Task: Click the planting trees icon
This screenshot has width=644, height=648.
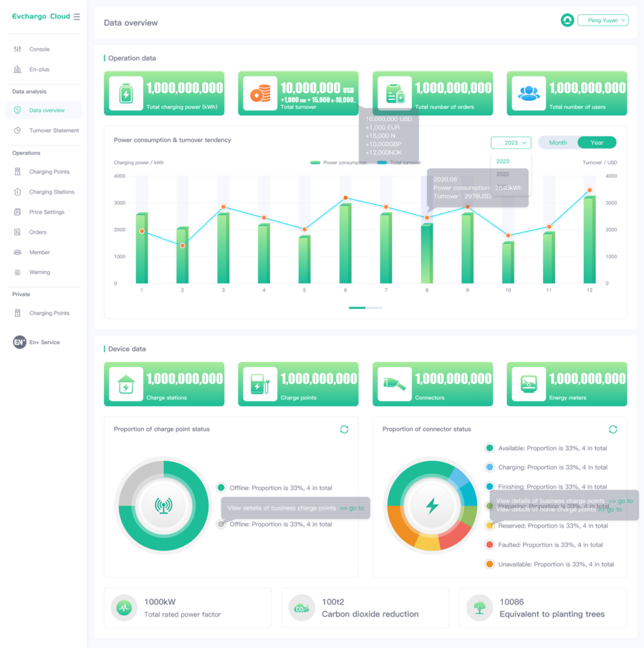Action: (479, 608)
